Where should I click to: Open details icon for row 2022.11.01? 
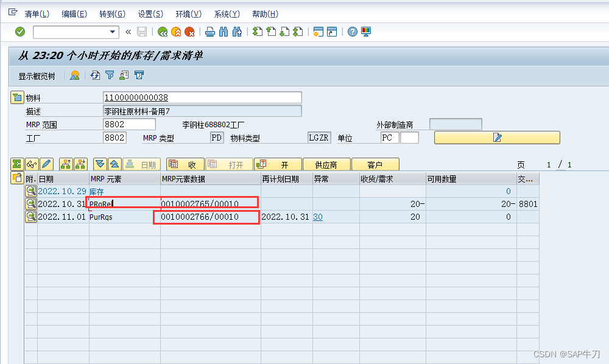(x=31, y=217)
